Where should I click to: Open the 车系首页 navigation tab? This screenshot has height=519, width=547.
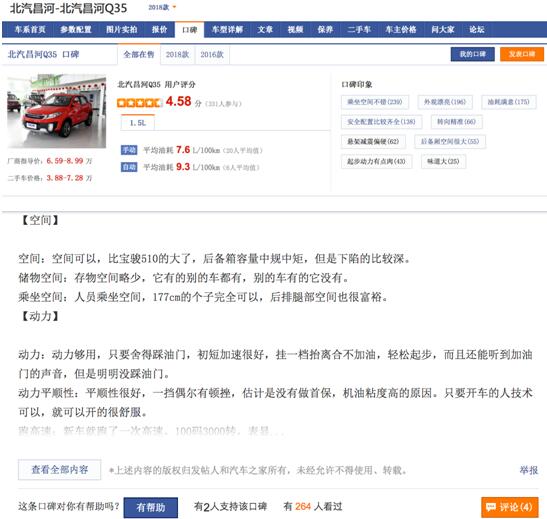30,30
